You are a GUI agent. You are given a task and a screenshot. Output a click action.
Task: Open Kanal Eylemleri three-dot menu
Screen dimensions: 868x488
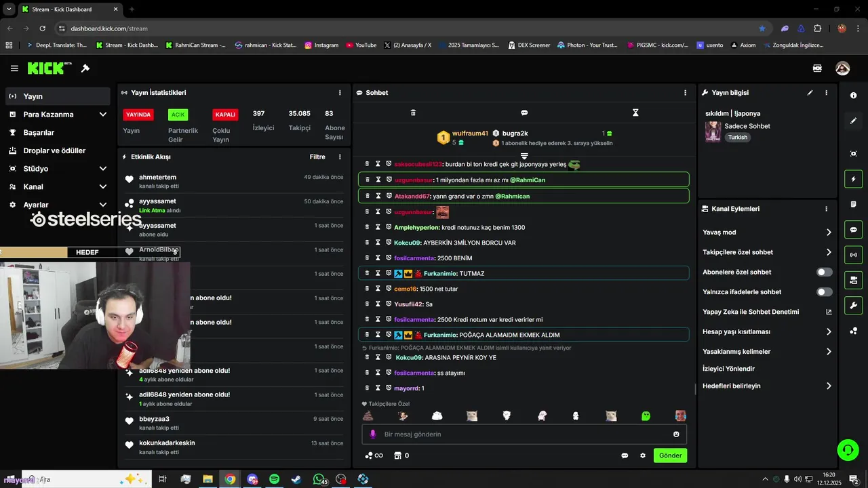[826, 209]
